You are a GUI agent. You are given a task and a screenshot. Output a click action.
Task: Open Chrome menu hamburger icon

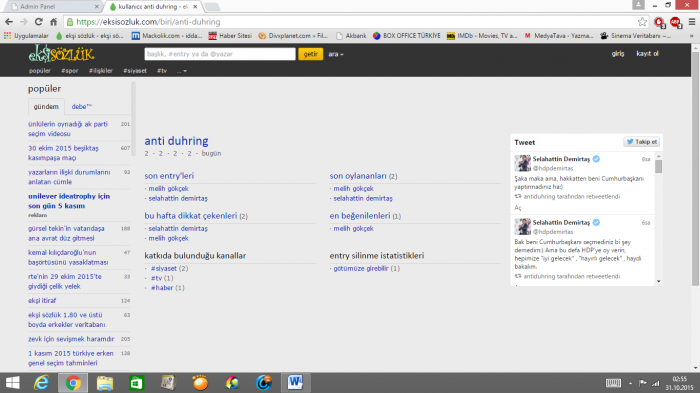[x=692, y=21]
